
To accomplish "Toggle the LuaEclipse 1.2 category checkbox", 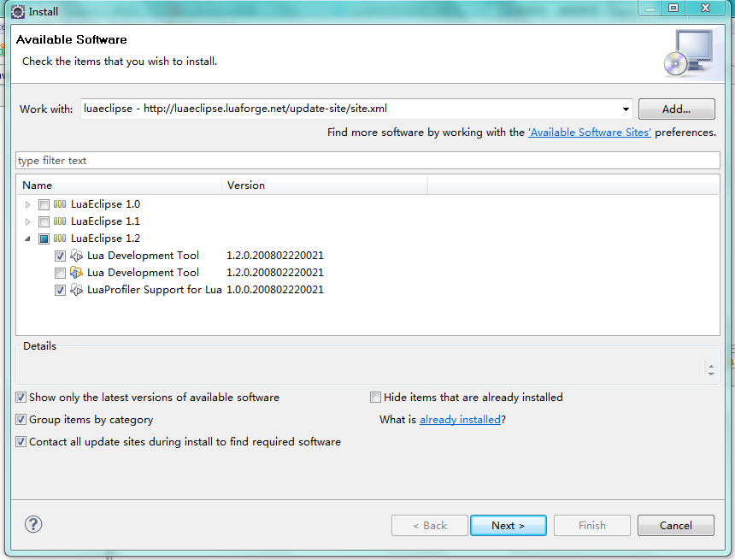I will pos(44,239).
